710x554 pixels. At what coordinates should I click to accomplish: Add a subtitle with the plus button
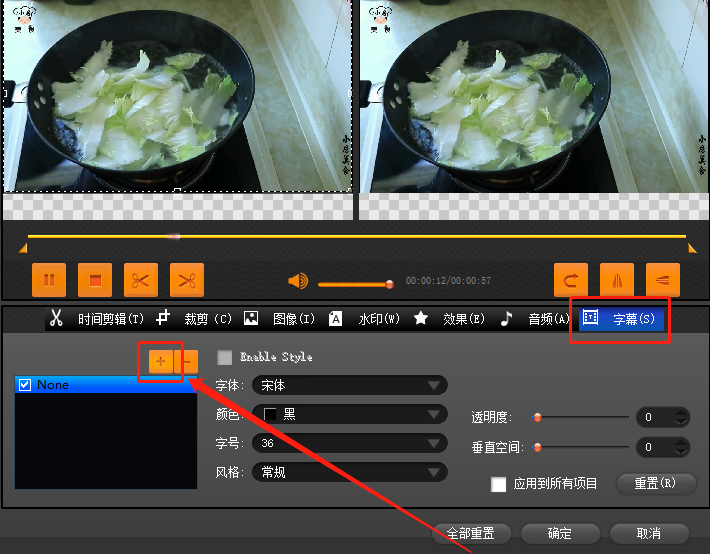click(161, 361)
